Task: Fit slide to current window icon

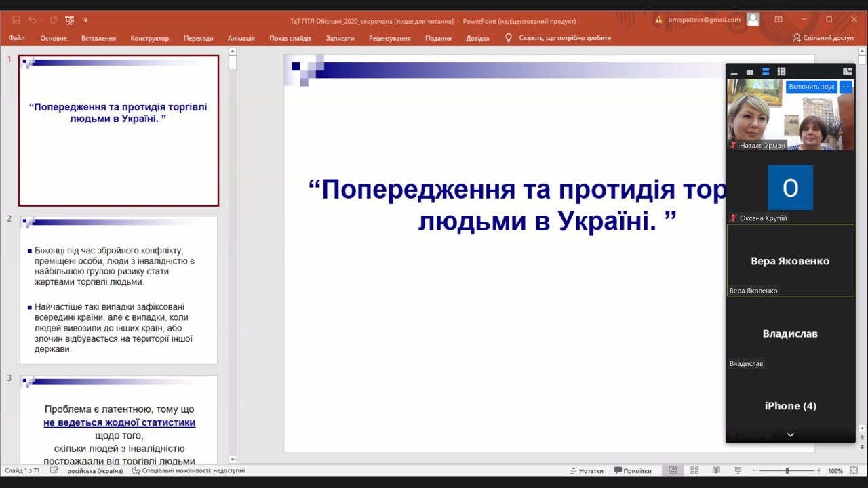Action: point(854,470)
